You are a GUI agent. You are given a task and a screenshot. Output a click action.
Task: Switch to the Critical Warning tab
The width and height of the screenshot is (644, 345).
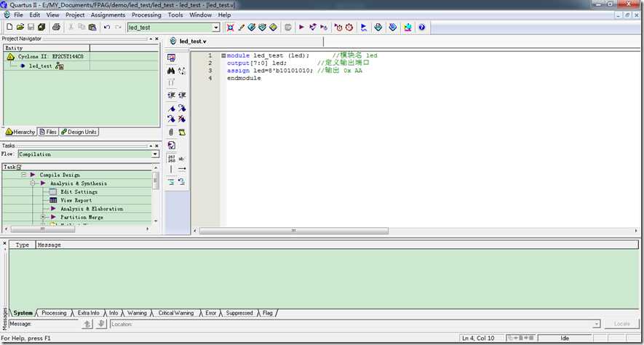coord(176,313)
